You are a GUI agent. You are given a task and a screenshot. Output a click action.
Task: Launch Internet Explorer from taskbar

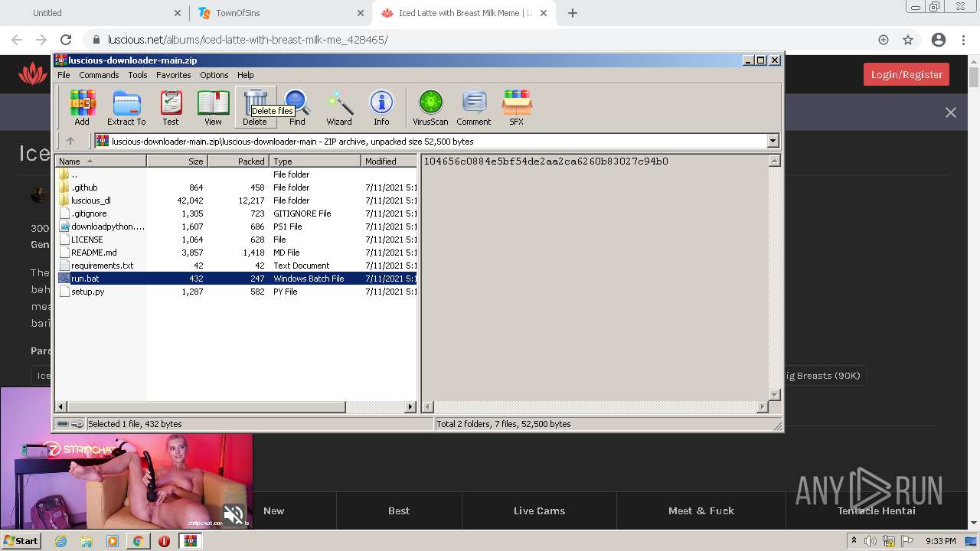[60, 541]
